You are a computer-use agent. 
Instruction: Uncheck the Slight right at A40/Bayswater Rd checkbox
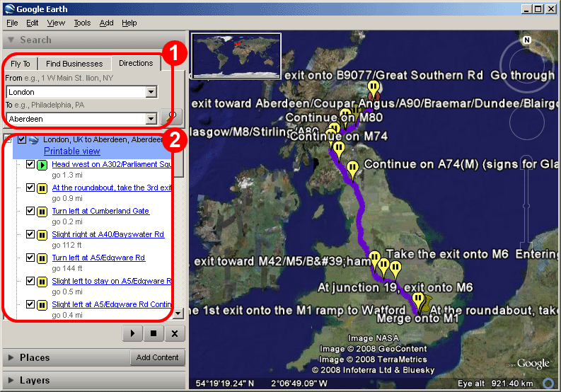point(30,234)
